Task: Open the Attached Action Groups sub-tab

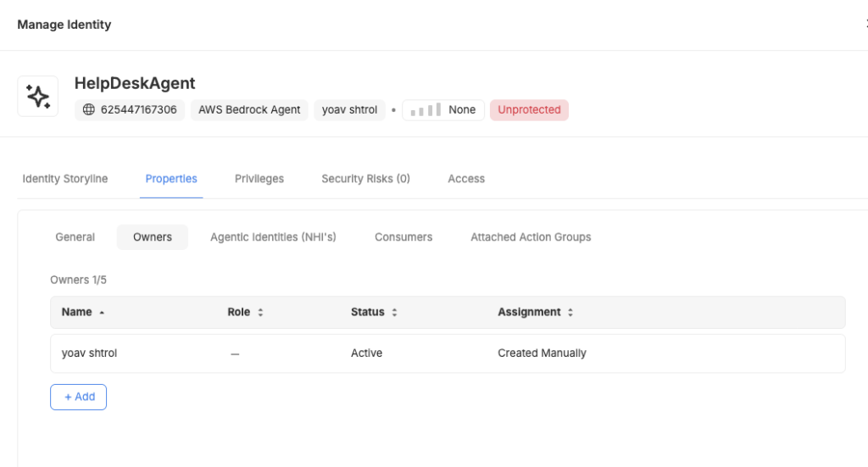Action: point(531,237)
